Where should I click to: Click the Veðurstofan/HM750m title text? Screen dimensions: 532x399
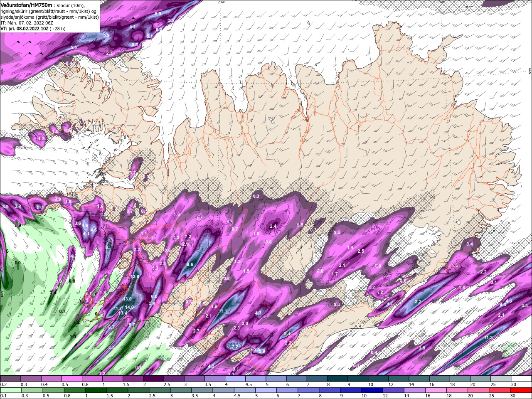tap(26, 5)
